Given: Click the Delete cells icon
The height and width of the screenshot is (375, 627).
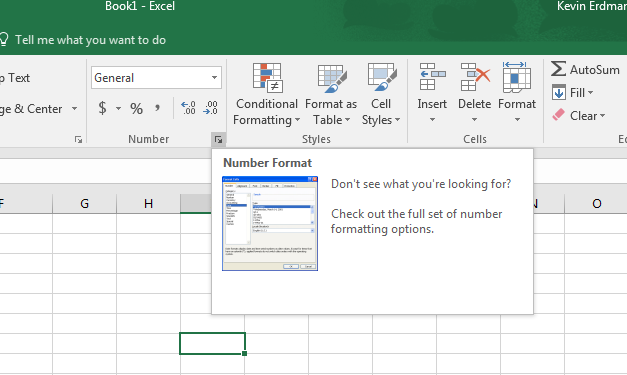Looking at the screenshot, I should 475,76.
